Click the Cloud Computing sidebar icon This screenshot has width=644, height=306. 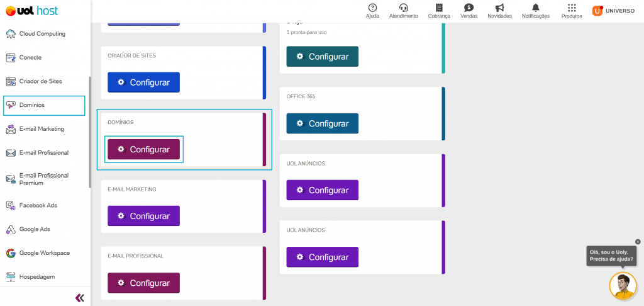11,34
